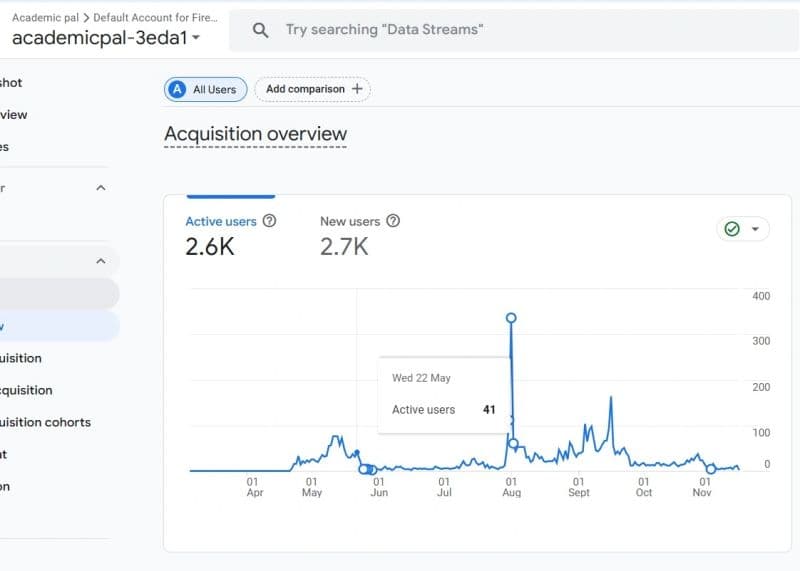This screenshot has height=571, width=800.
Task: Open the 'Academic pal' breadcrumb link
Action: point(45,17)
